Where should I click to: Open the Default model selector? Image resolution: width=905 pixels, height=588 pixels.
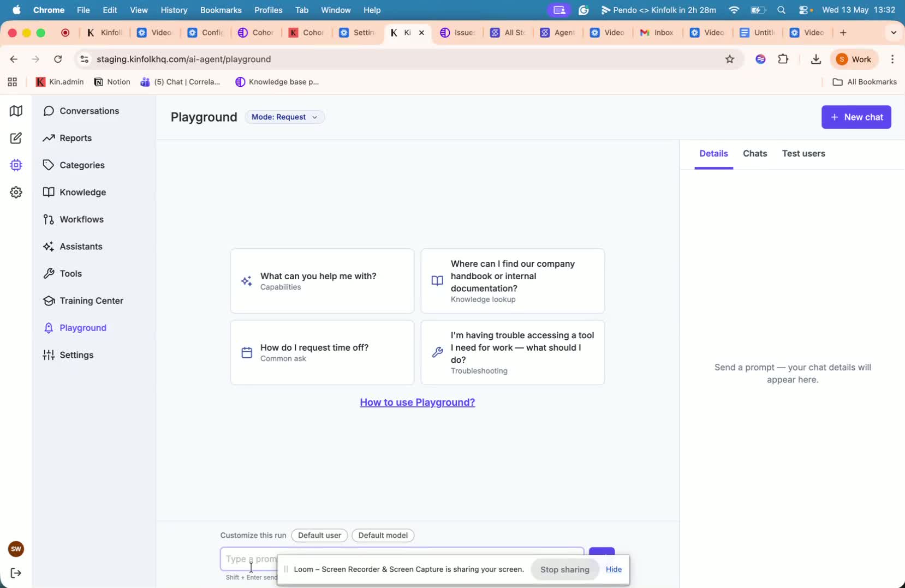(x=383, y=535)
